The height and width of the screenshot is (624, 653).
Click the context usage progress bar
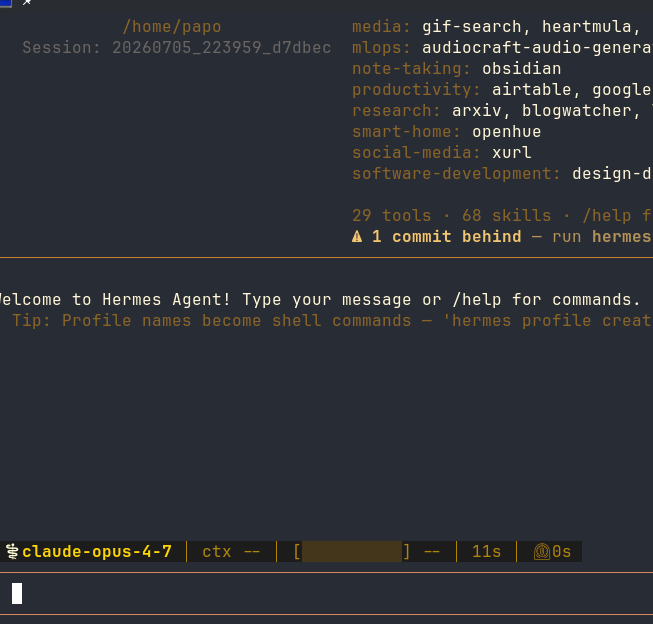click(x=352, y=552)
